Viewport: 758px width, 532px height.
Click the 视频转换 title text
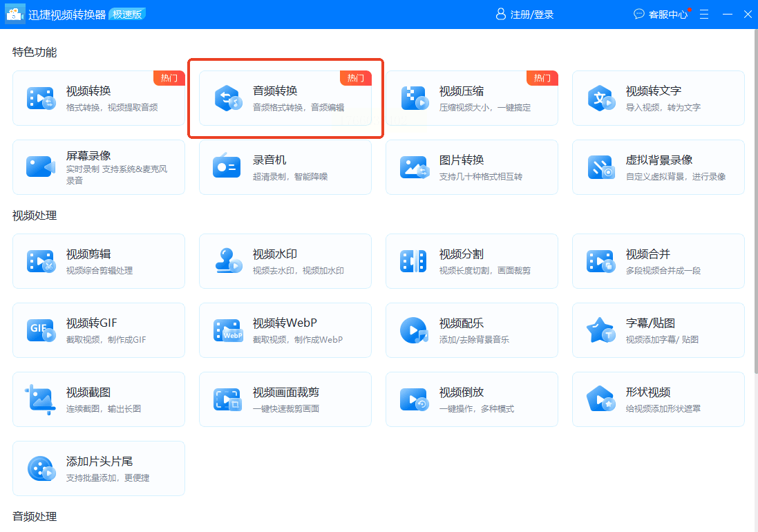88,91
